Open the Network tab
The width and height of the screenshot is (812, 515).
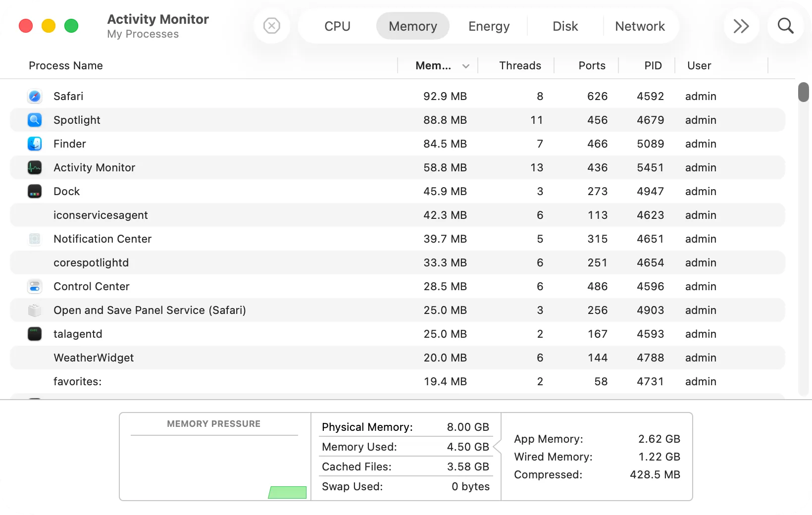640,26
